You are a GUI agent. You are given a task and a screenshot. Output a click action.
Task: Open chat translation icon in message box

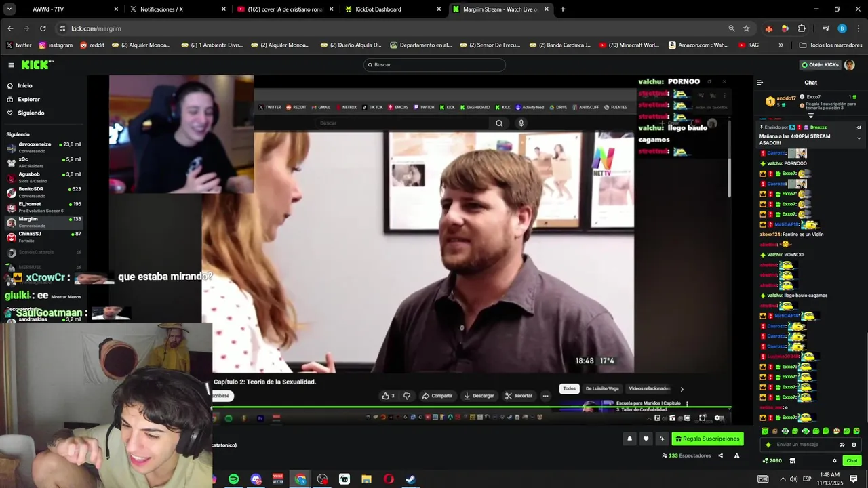[842, 445]
